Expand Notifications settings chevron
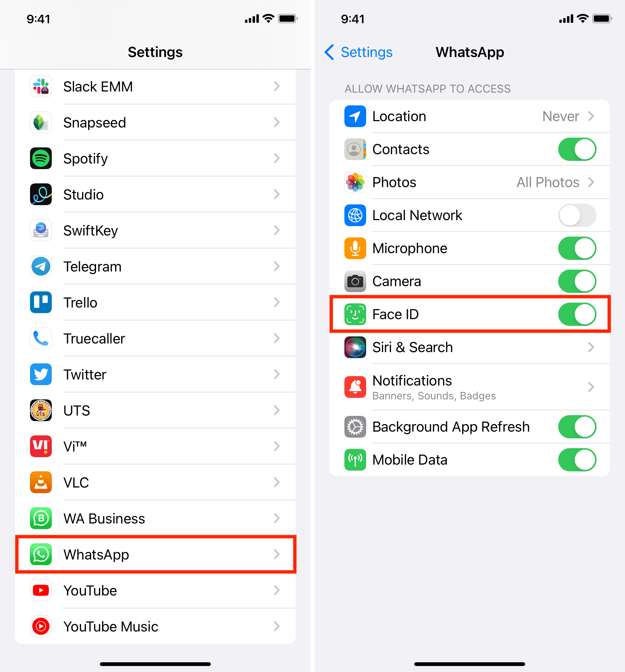Screen dimensions: 625x672 coord(591,387)
